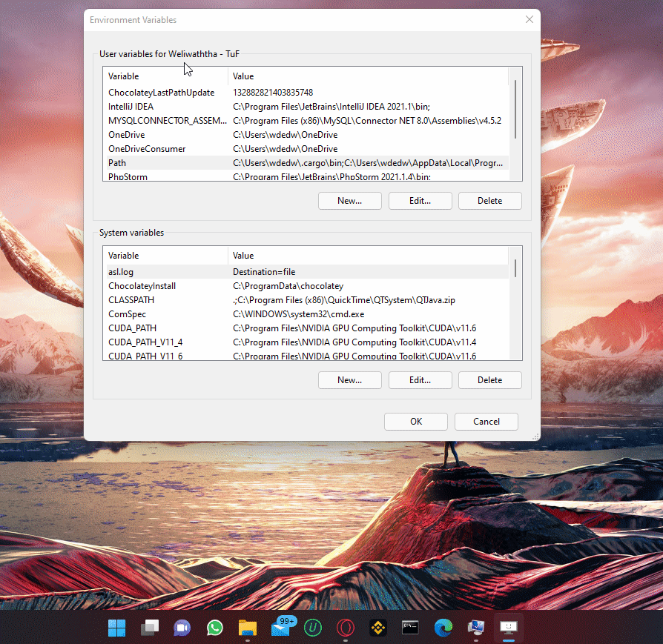Viewport: 663px width, 644px height.
Task: Select the active monitor-face taskbar icon
Action: [509, 628]
